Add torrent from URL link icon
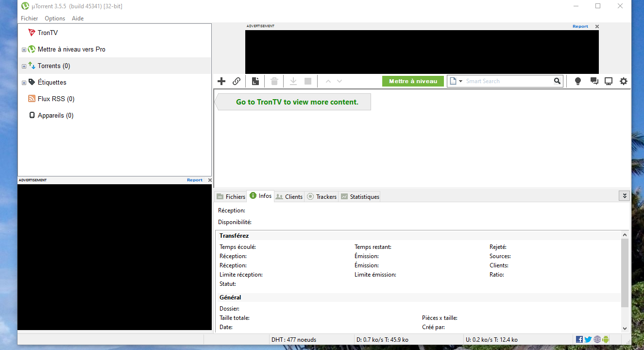This screenshot has height=350, width=644. (237, 81)
